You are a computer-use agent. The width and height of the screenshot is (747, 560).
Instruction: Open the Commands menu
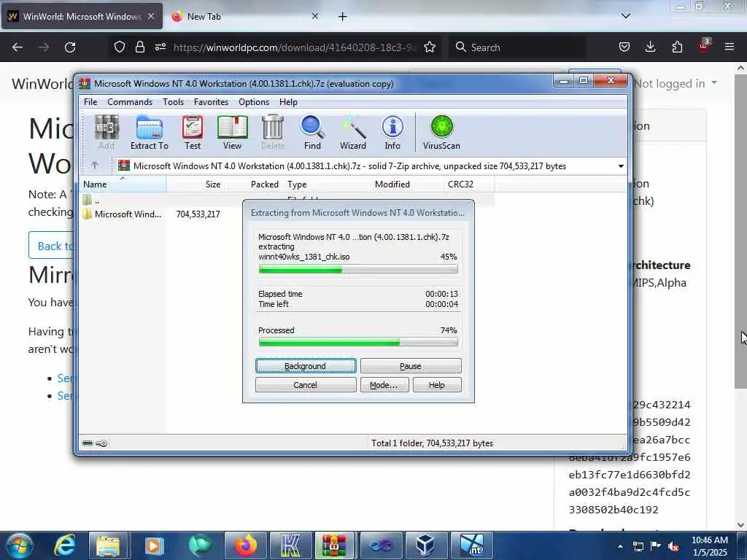click(130, 102)
